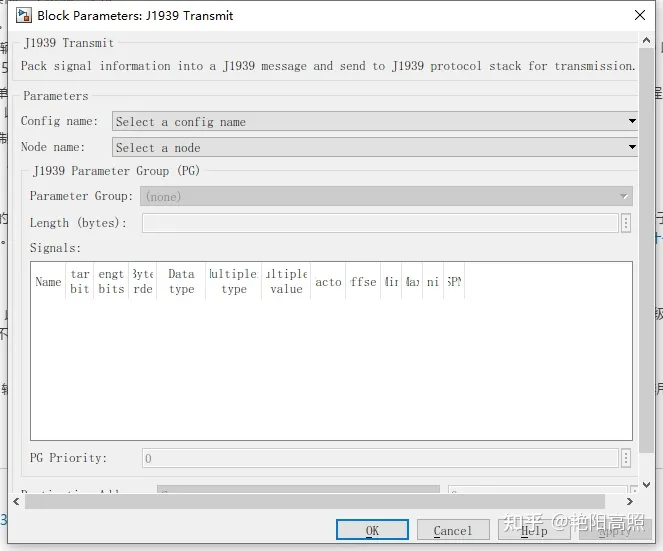Screen dimensions: 663x551
Task: Select the Start bit column header
Action: coord(80,282)
